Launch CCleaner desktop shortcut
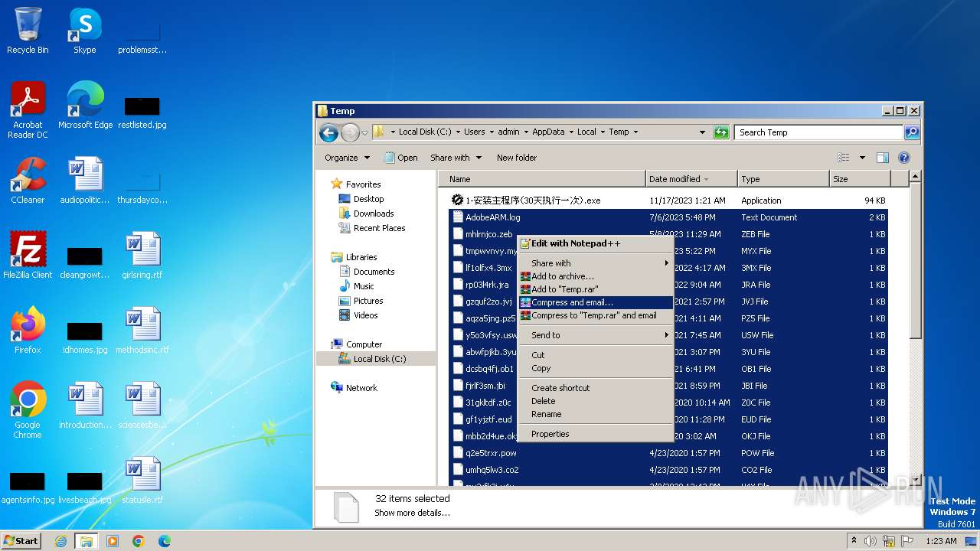The height and width of the screenshot is (551, 980). (28, 181)
